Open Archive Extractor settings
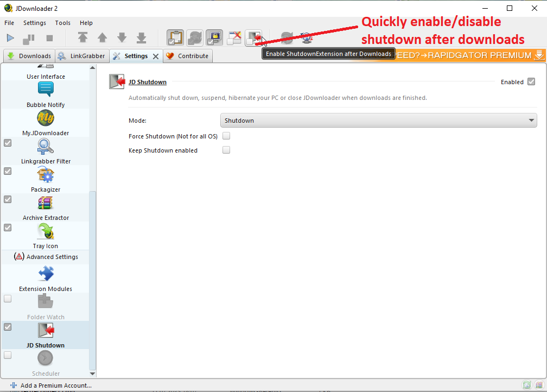Screen dimensions: 547x392 coord(46,208)
